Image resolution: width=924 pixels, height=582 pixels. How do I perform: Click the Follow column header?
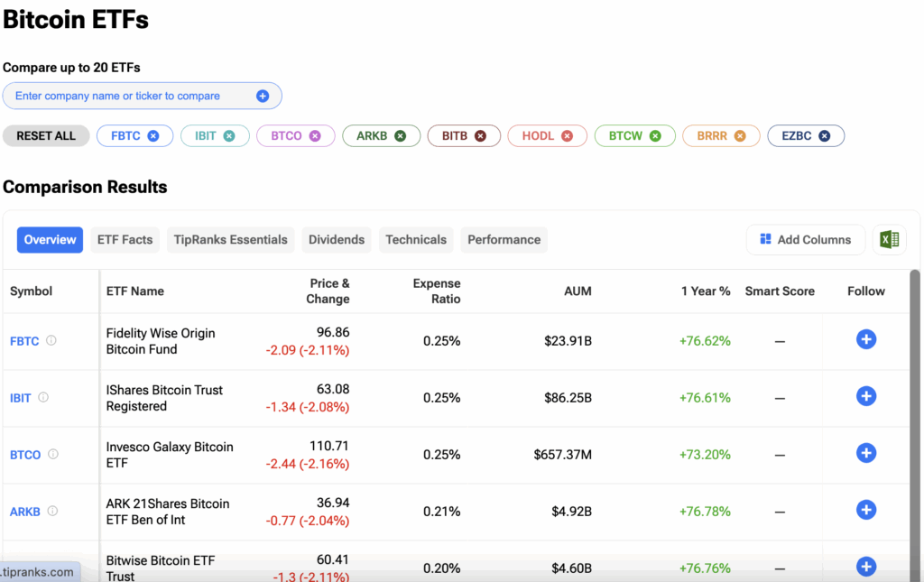(866, 291)
